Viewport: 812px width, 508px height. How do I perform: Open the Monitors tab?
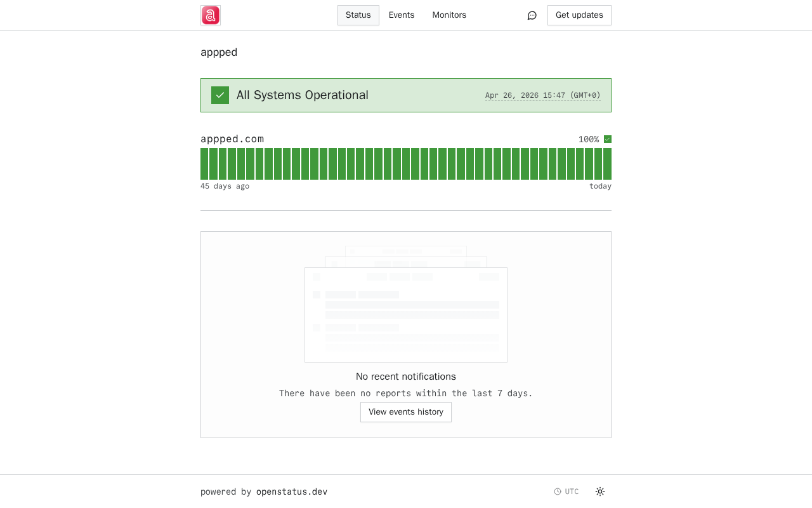coord(449,15)
